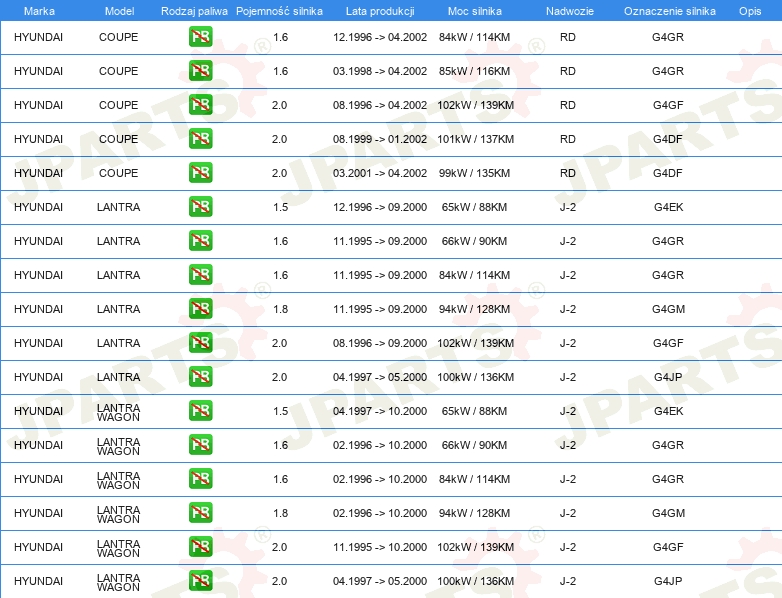Select G4GF engine code in the COUPE row
The width and height of the screenshot is (782, 598).
[x=668, y=105]
